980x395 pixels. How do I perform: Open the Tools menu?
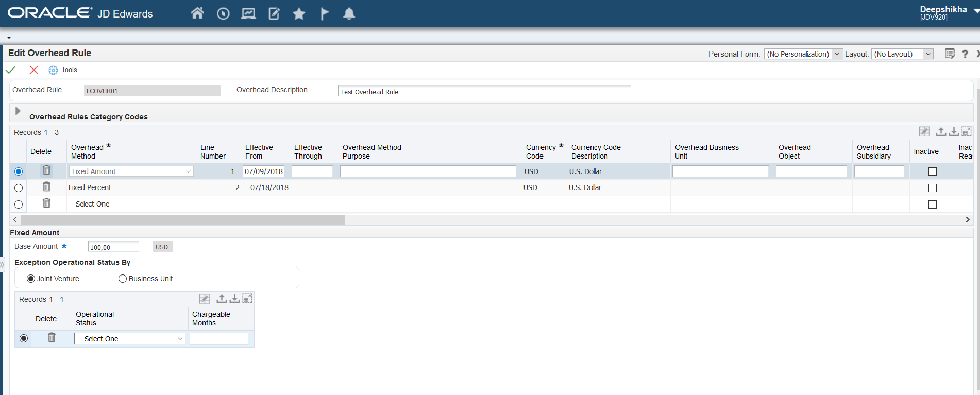[x=69, y=70]
